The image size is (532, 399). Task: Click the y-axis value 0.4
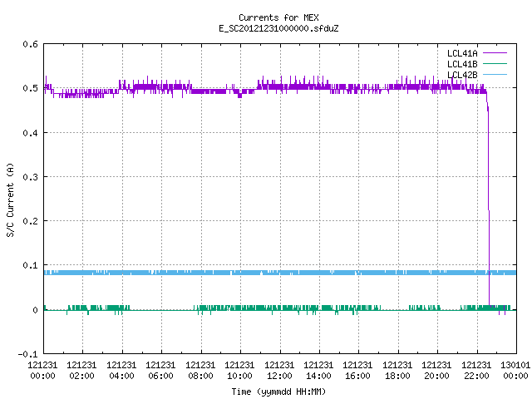coord(30,133)
